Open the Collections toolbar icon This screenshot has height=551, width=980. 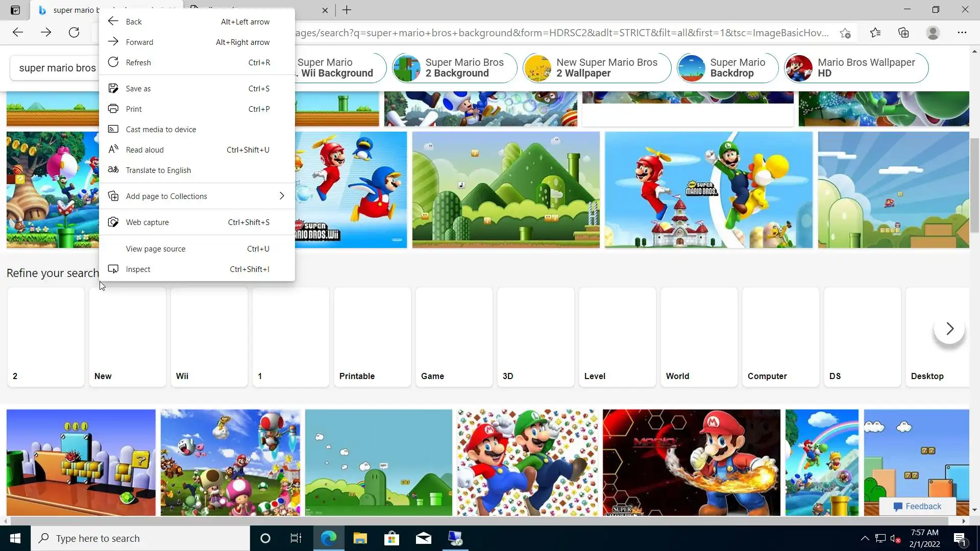[x=903, y=33]
